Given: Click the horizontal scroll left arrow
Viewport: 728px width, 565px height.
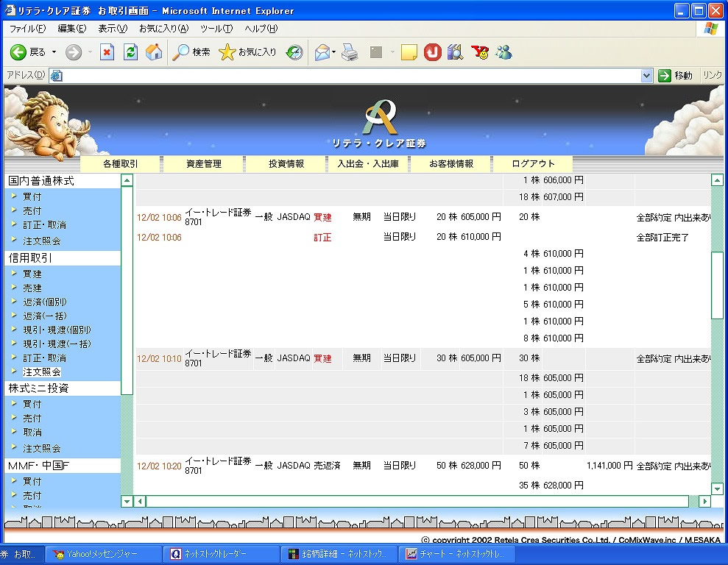Looking at the screenshot, I should (140, 501).
